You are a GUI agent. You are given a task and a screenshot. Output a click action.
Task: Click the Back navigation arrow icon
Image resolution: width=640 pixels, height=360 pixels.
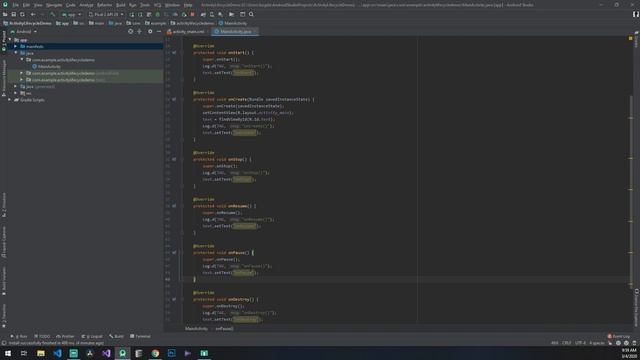click(33, 14)
